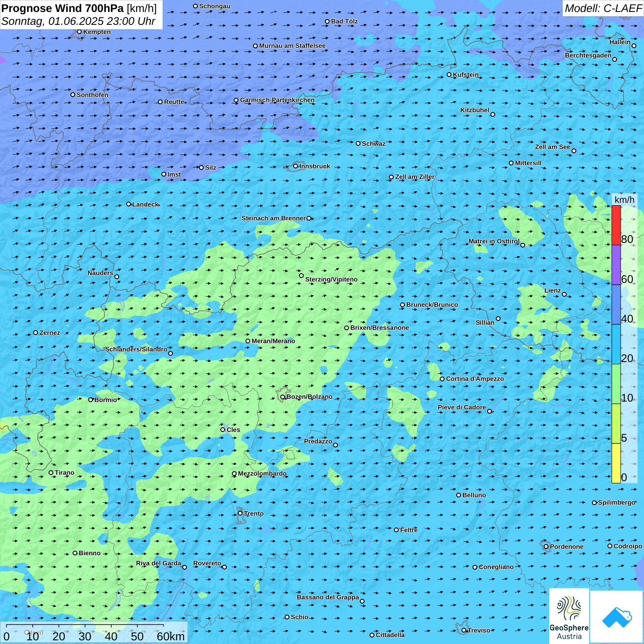Click the Innsbruck city marker
This screenshot has width=644, height=644.
296,166
